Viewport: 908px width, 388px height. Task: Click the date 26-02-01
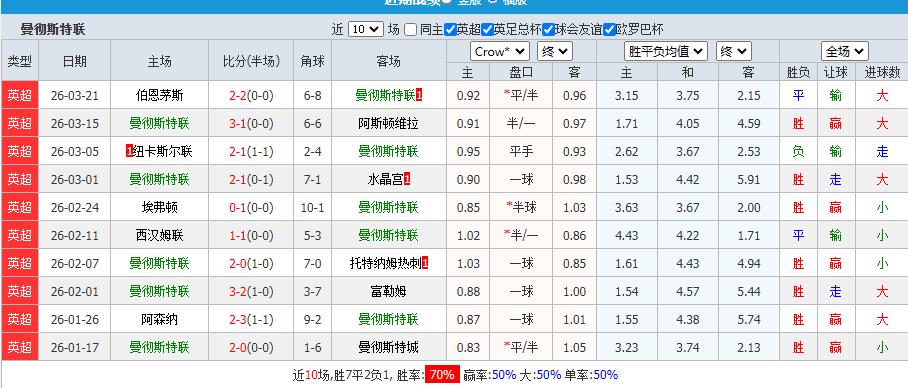pyautogui.click(x=74, y=291)
